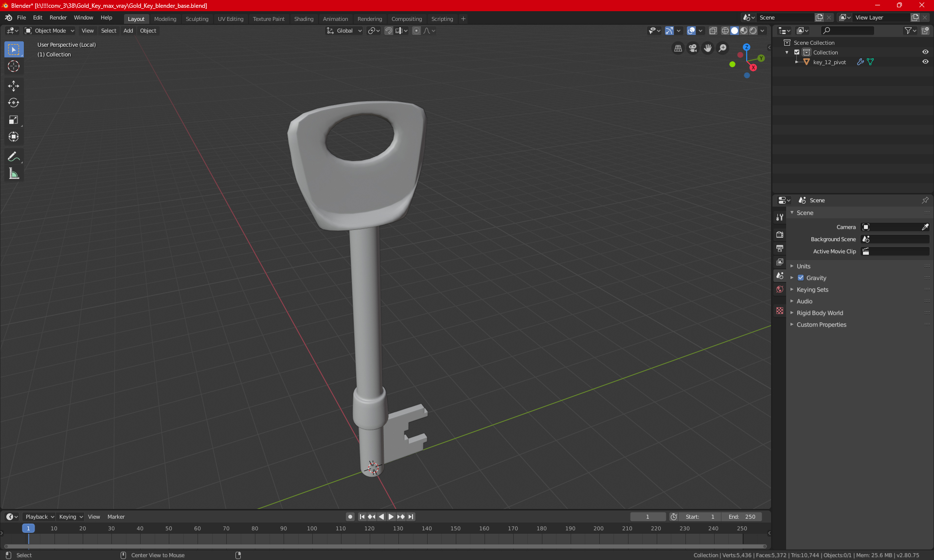Open the Render menu
The height and width of the screenshot is (560, 934).
(58, 17)
